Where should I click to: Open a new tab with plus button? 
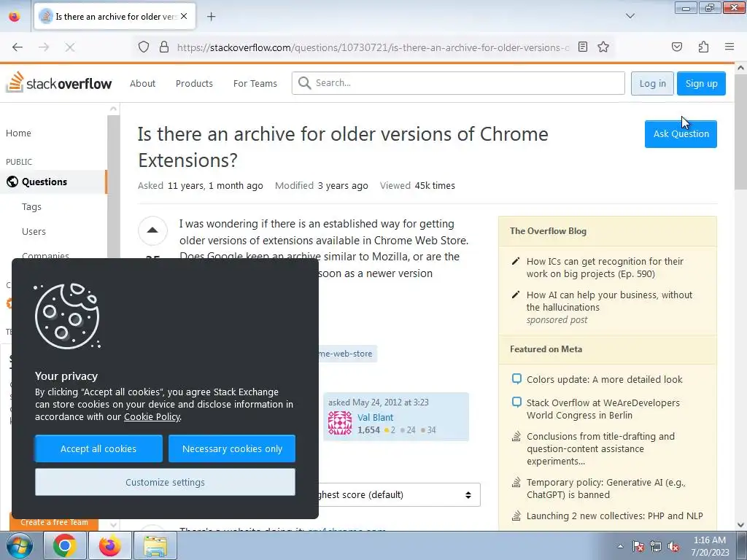tap(211, 17)
